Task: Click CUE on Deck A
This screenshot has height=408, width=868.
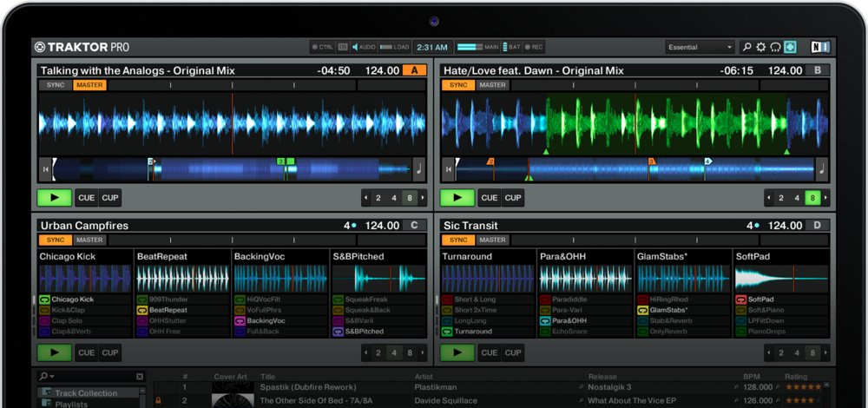Action: click(x=86, y=198)
